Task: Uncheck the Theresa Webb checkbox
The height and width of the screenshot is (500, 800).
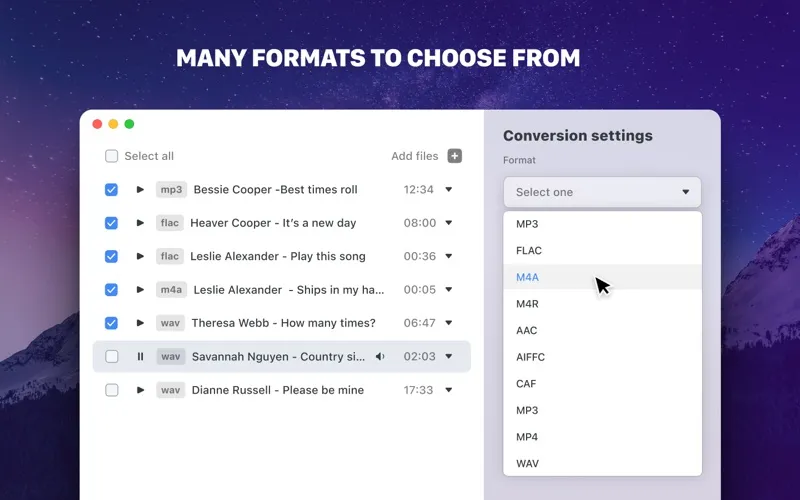Action: (x=111, y=323)
